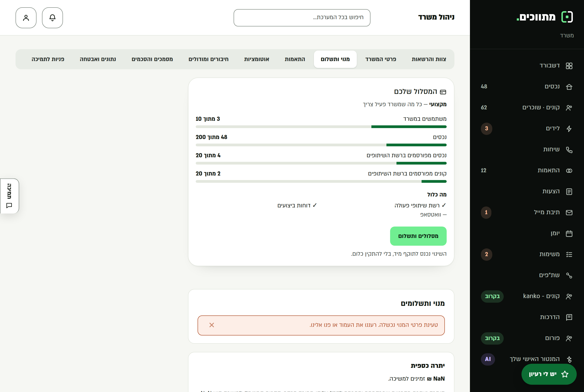Switch to the אוטומציות tab
The width and height of the screenshot is (584, 392).
click(256, 59)
